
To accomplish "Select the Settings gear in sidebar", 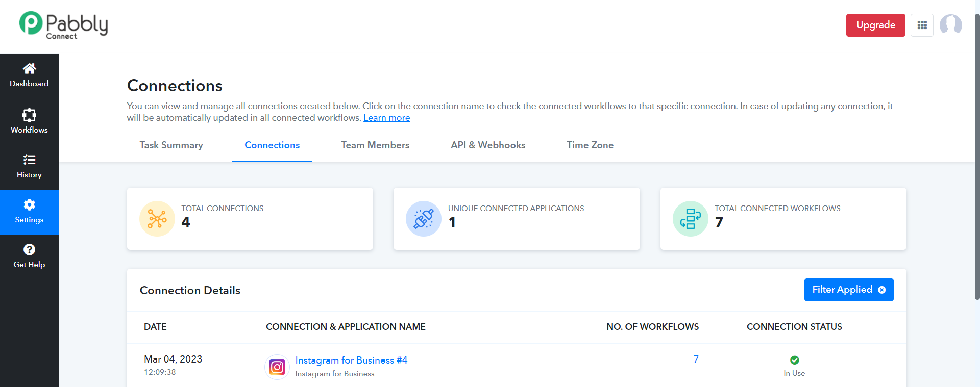I will (x=29, y=205).
